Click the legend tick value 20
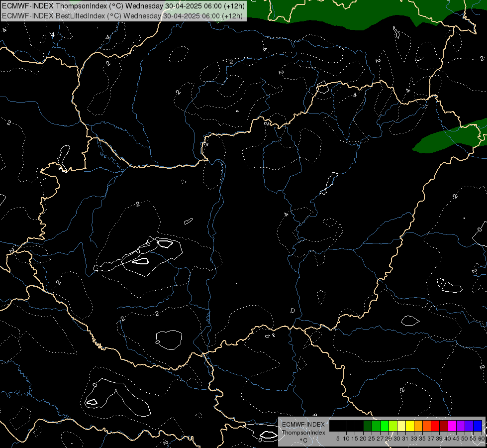This screenshot has width=487, height=448. tap(363, 439)
